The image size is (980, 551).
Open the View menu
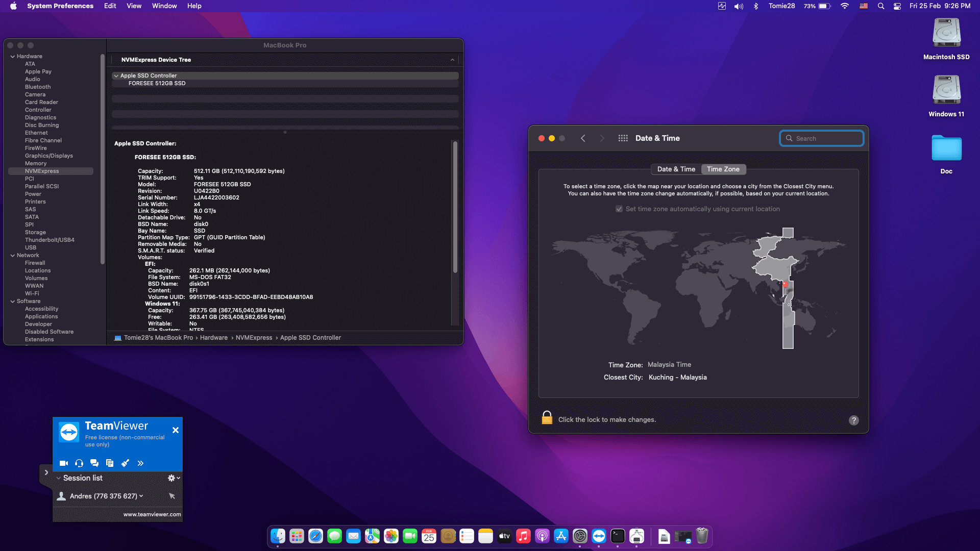tap(134, 6)
